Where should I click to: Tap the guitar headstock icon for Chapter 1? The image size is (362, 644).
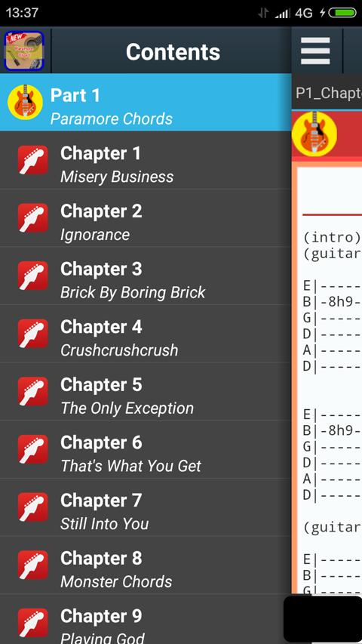pos(33,160)
